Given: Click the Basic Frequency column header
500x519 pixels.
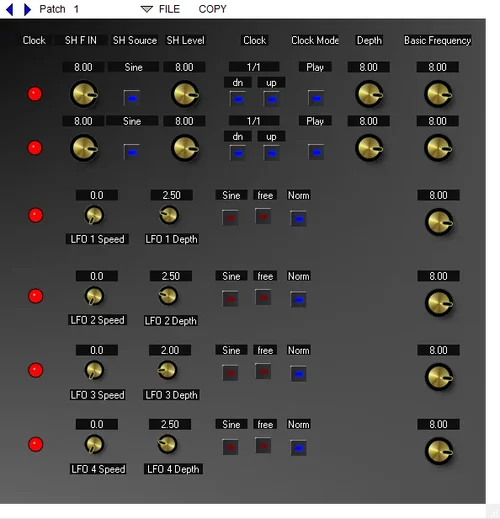Looking at the screenshot, I should point(437,40).
